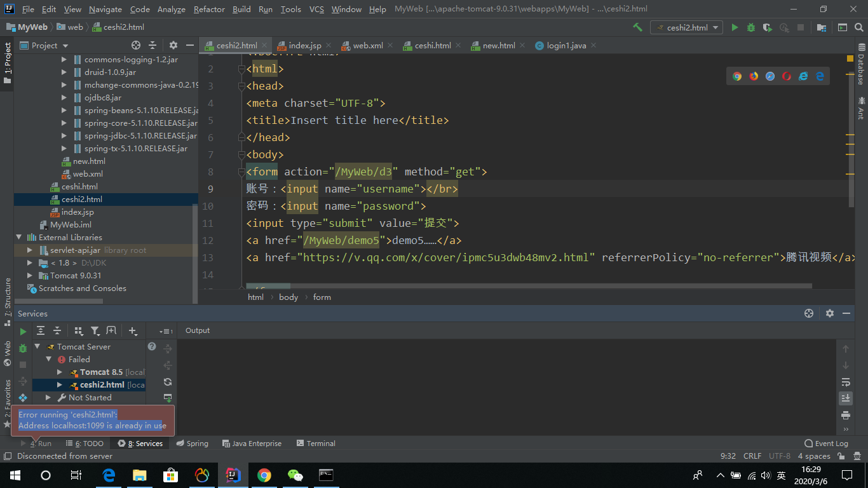This screenshot has width=868, height=488.
Task: Click the print icon in Output panel
Action: click(845, 415)
